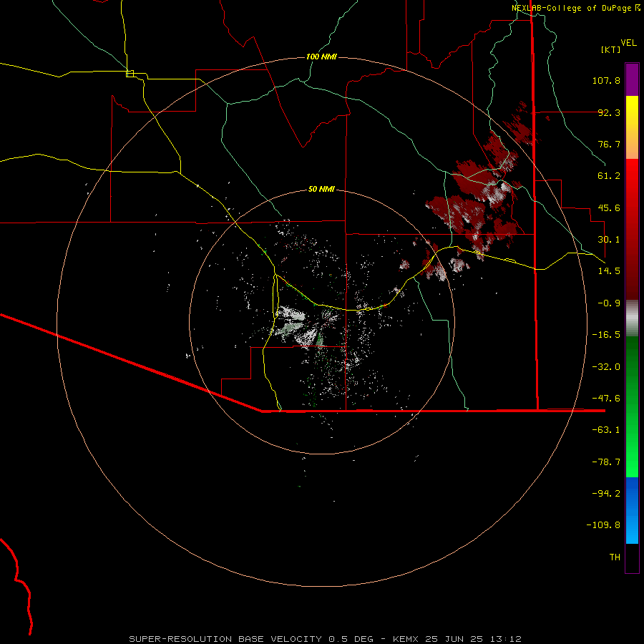644x644 pixels.
Task: Pick the blue segment of the color bar
Action: 632,510
